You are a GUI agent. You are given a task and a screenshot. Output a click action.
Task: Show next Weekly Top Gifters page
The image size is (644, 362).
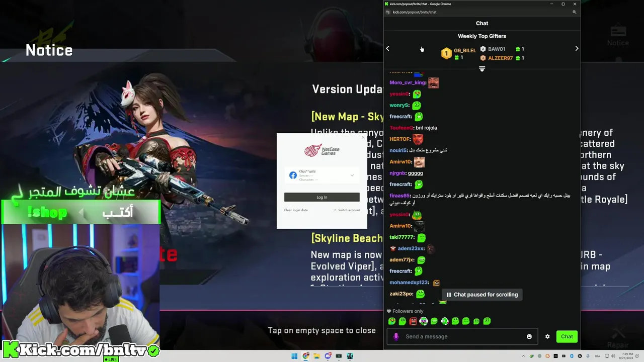(577, 49)
